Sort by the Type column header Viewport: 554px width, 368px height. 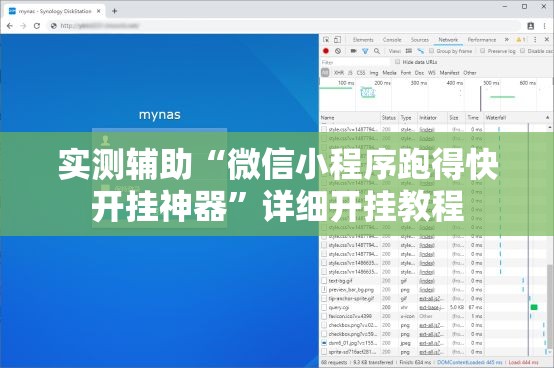[407, 118]
